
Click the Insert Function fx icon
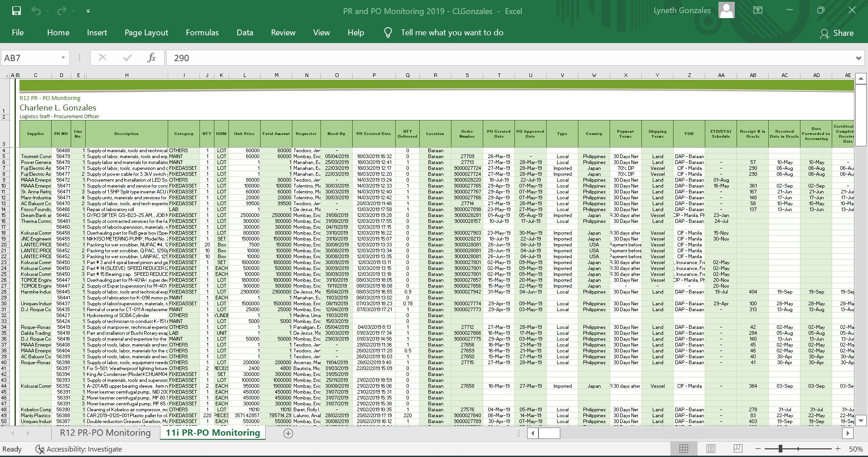tap(151, 58)
